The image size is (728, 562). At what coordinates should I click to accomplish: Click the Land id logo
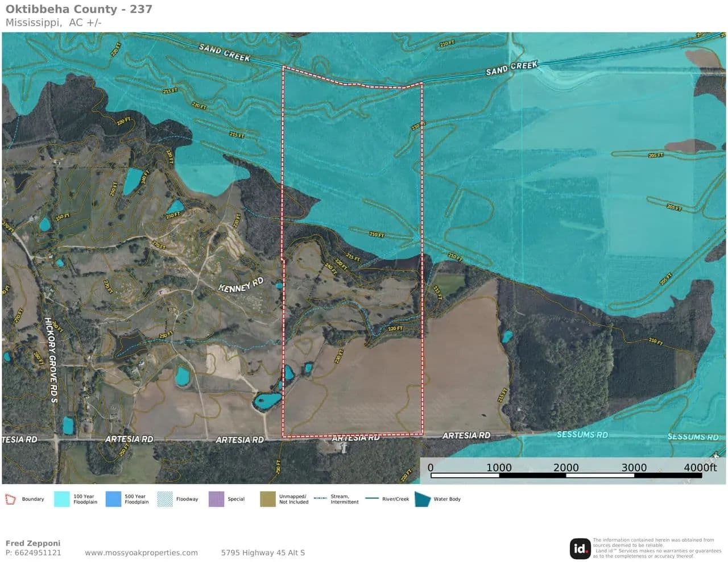click(x=580, y=548)
